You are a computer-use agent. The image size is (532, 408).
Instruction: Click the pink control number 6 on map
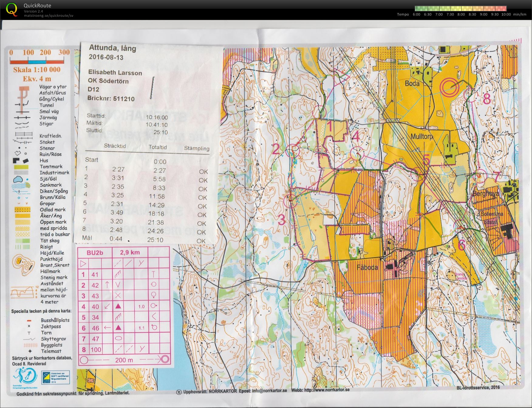(x=462, y=245)
